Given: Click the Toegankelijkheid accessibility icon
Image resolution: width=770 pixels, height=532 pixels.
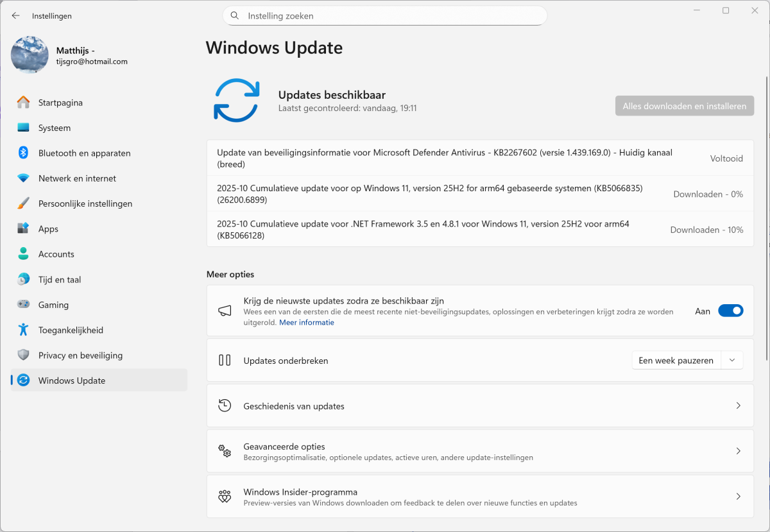Looking at the screenshot, I should point(23,330).
